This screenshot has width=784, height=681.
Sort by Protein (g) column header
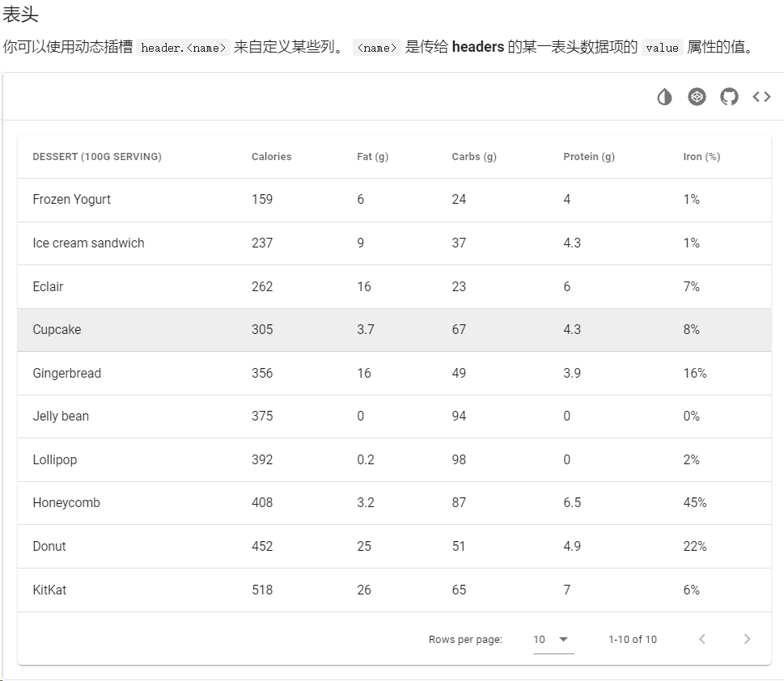(589, 157)
